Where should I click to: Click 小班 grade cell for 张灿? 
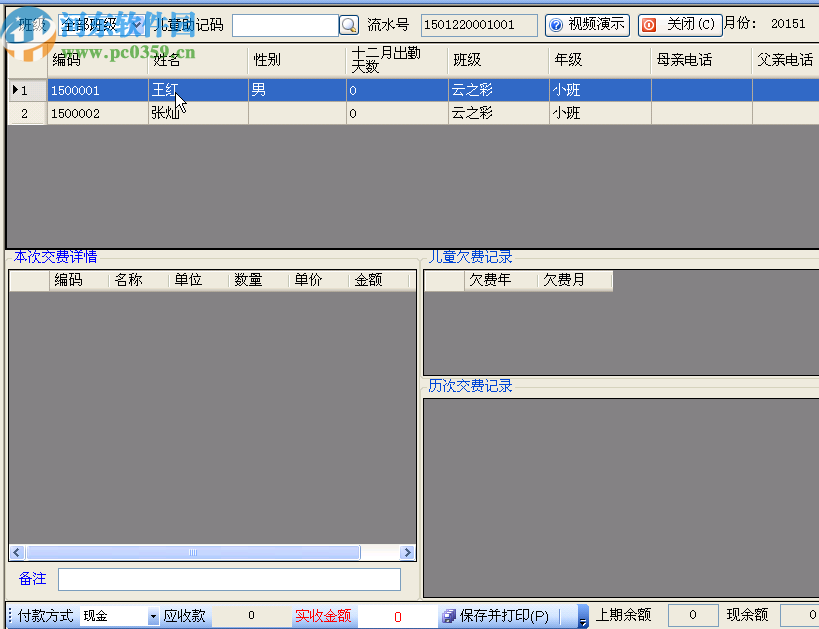tap(600, 113)
